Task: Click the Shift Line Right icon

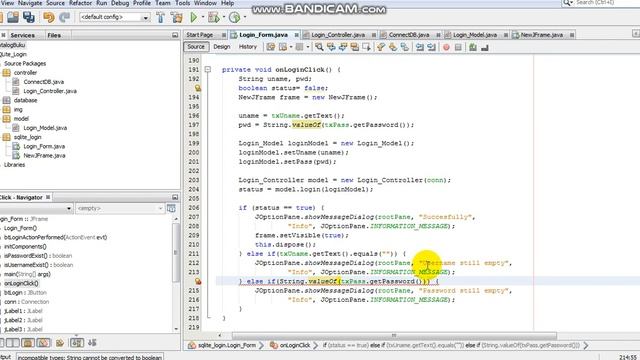Action: click(431, 47)
